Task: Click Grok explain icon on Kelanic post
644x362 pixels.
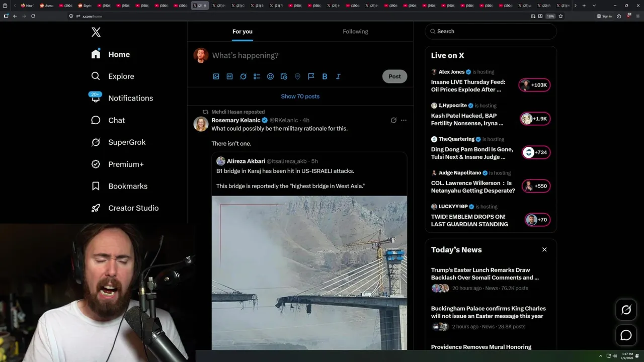Action: (x=393, y=120)
